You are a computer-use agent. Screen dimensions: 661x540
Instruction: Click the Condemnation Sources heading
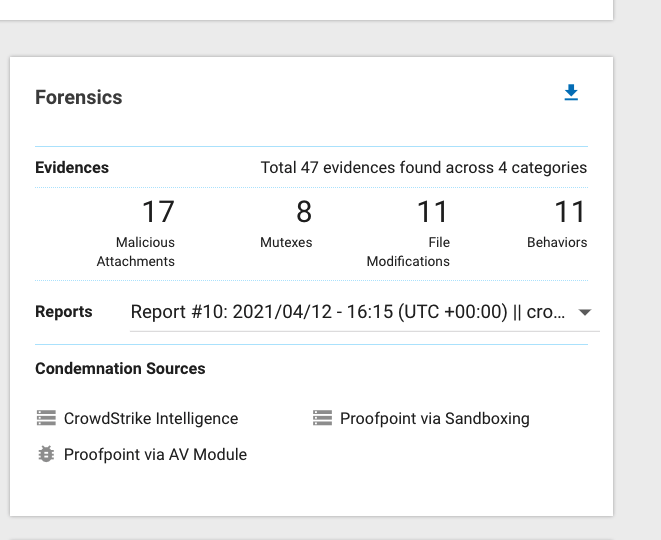[x=120, y=368]
